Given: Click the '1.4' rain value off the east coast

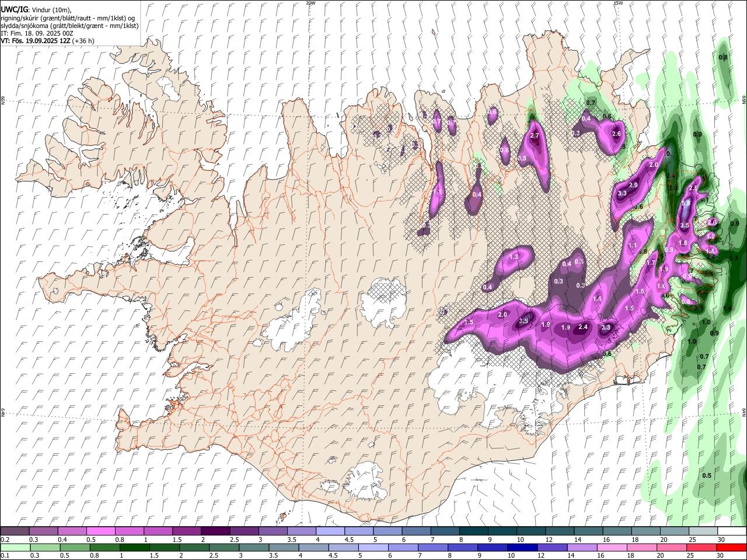Looking at the screenshot, I should coord(727,308).
